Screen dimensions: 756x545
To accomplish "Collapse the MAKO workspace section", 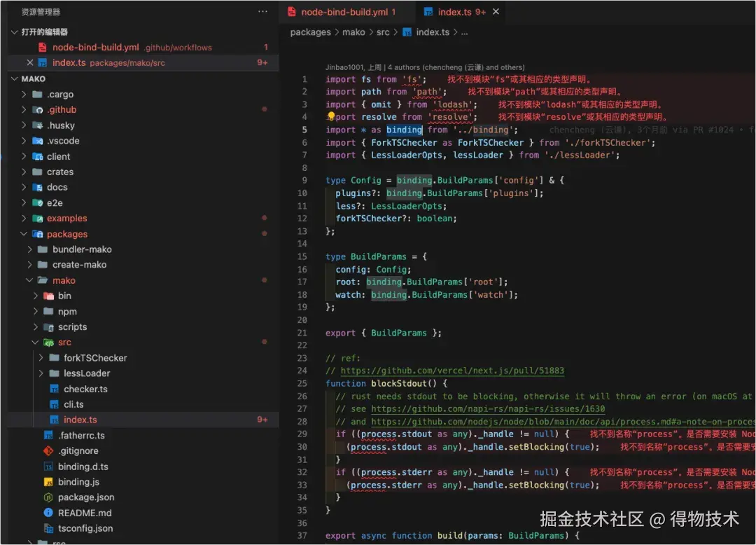I will [15, 78].
